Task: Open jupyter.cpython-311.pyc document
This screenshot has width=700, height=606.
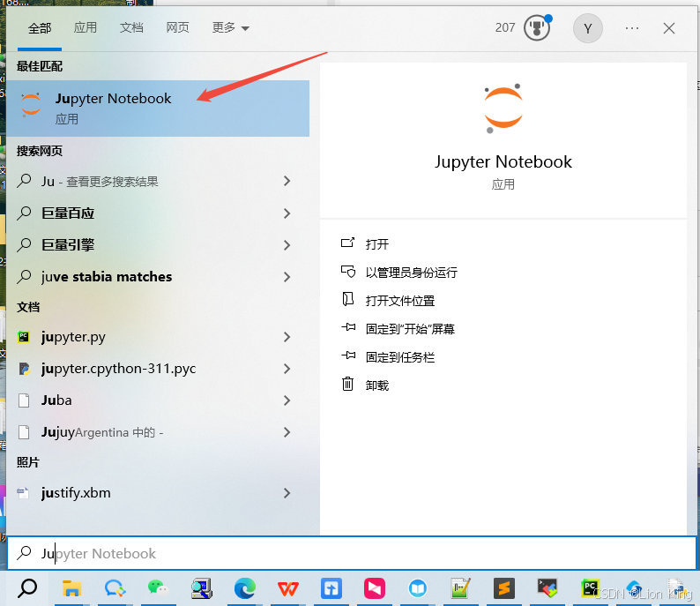Action: click(x=158, y=369)
